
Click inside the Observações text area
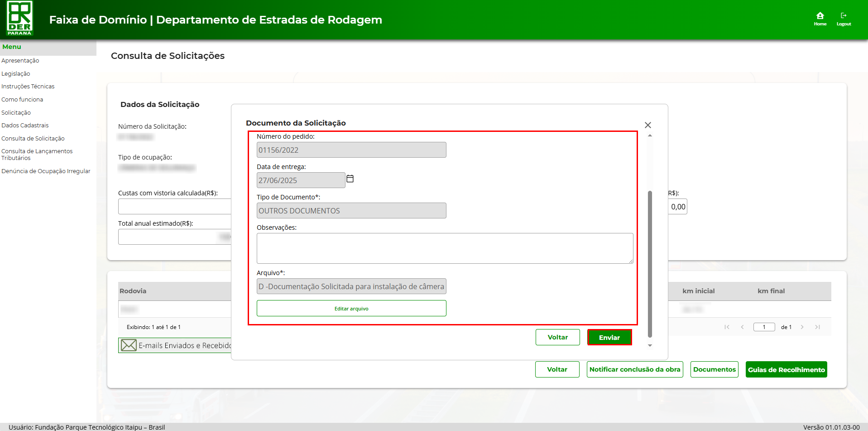[444, 248]
